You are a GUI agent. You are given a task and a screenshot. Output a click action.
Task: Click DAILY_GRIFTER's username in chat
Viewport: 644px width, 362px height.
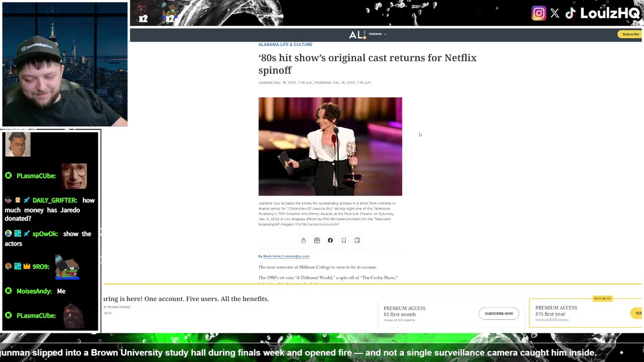coord(54,200)
